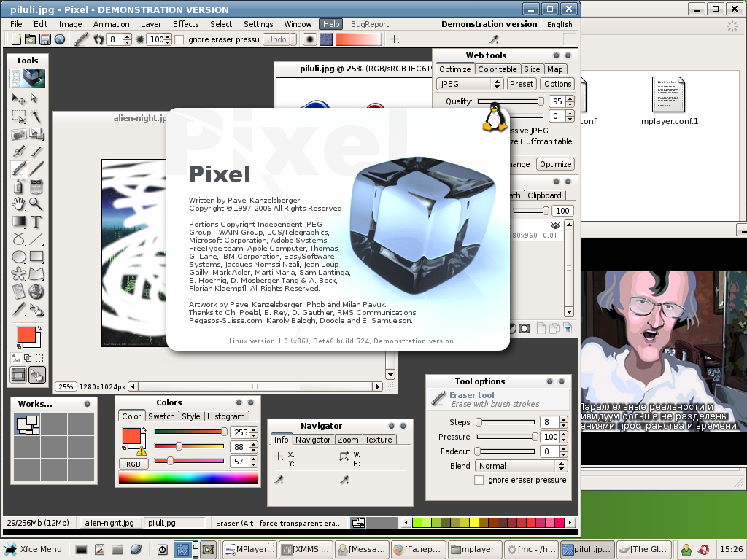Toggle the layer visibility eye icon
747x560 pixels.
click(555, 225)
